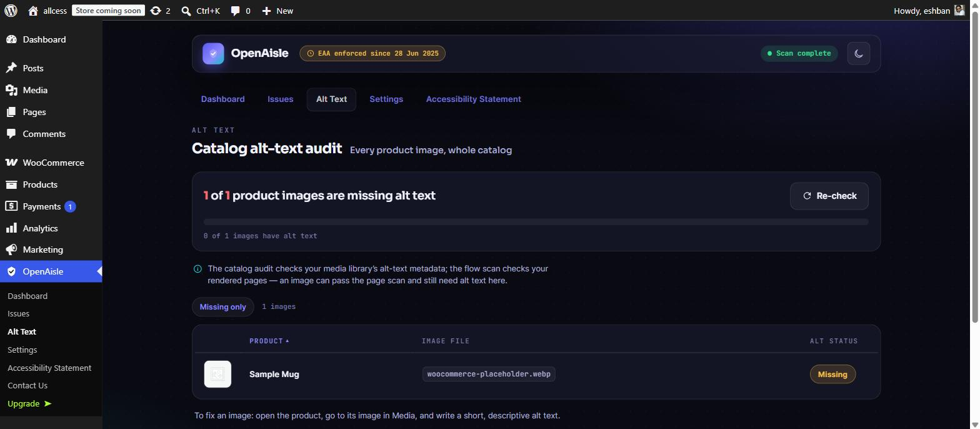Visit the allcess site home icon
980x429 pixels.
[34, 11]
